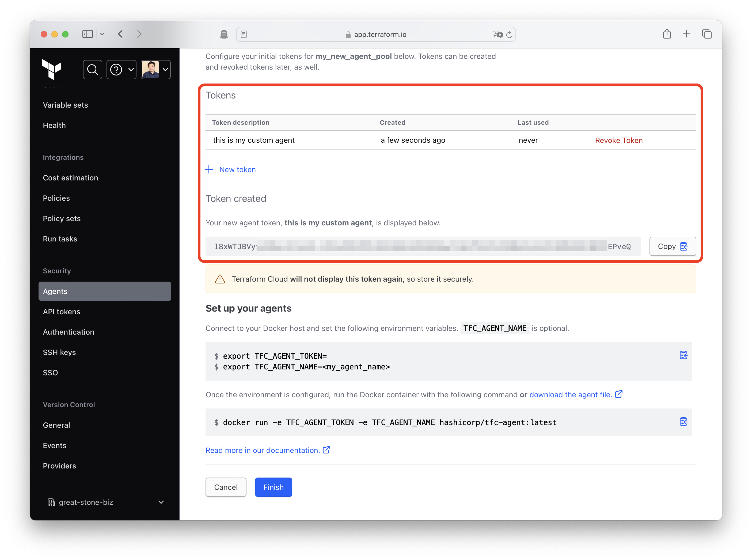This screenshot has width=752, height=560.
Task: Click the Revoke Token link
Action: (x=618, y=140)
